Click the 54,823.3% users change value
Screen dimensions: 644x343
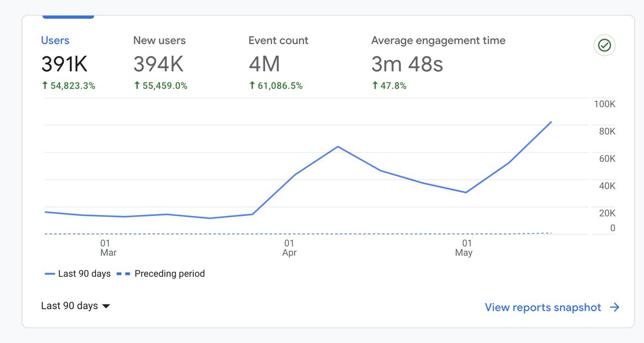(69, 86)
